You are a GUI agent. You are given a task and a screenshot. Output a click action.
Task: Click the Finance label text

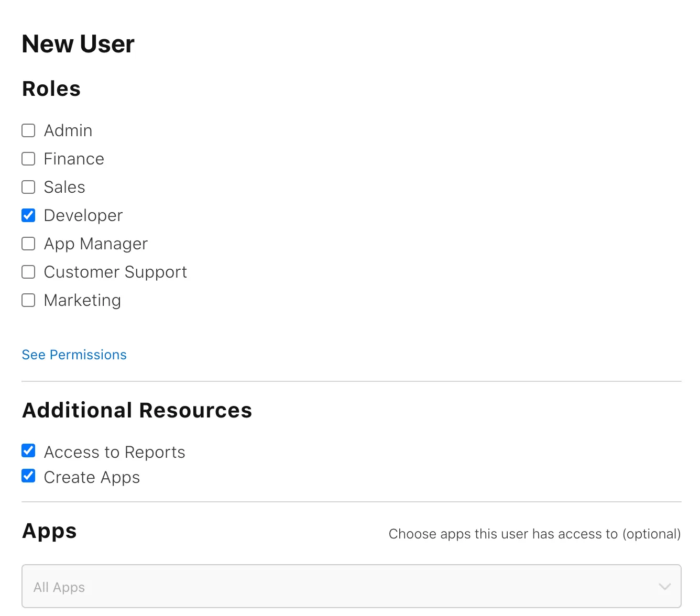(x=74, y=159)
